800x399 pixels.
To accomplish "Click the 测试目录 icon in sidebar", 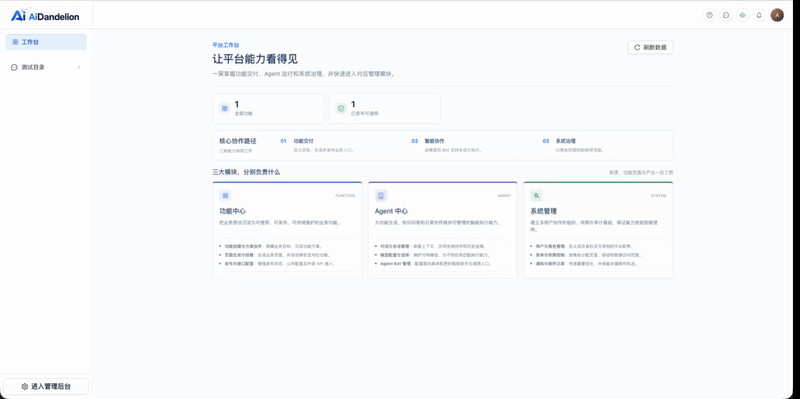I will (x=14, y=67).
